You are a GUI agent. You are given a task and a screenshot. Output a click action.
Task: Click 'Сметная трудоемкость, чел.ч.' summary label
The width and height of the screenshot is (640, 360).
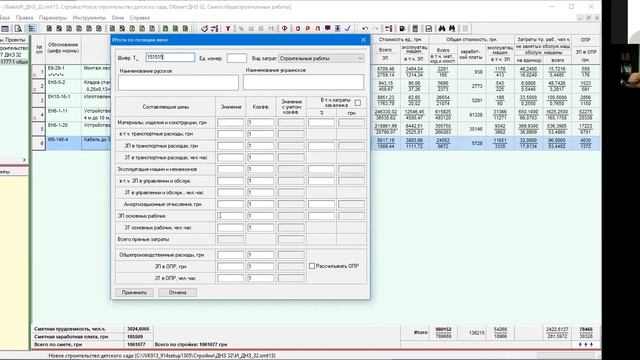[70, 329]
